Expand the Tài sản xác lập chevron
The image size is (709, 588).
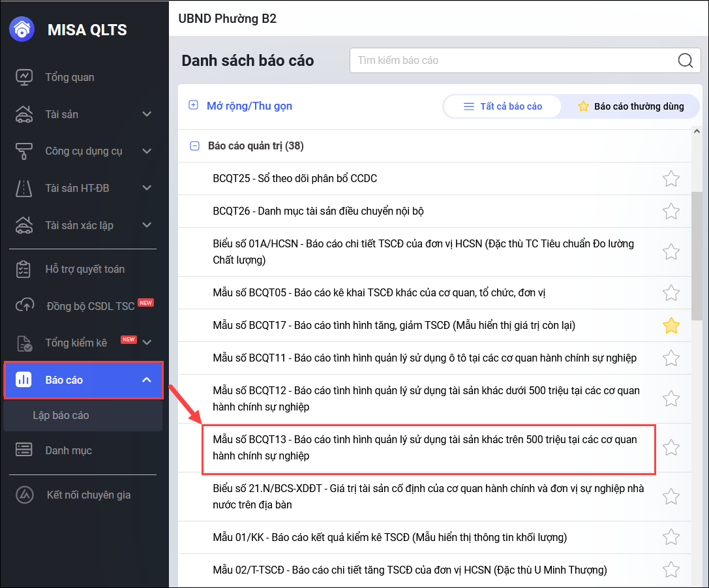click(x=147, y=225)
